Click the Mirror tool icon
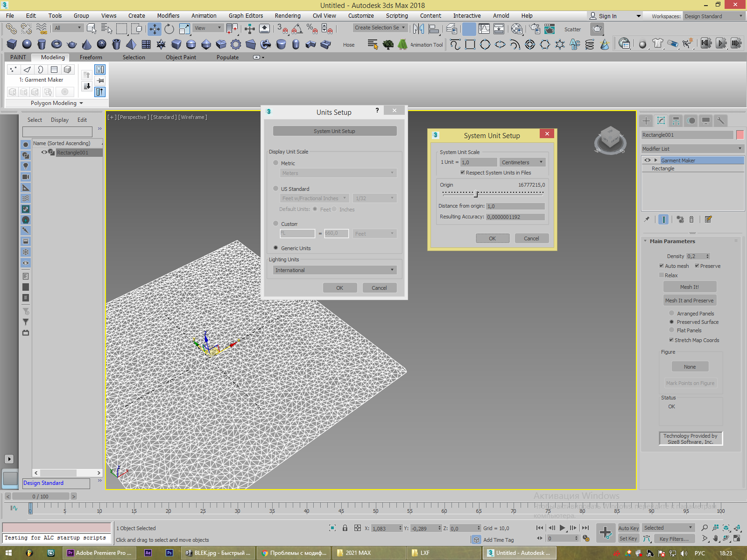Screen dimensions: 747x560 [x=418, y=29]
